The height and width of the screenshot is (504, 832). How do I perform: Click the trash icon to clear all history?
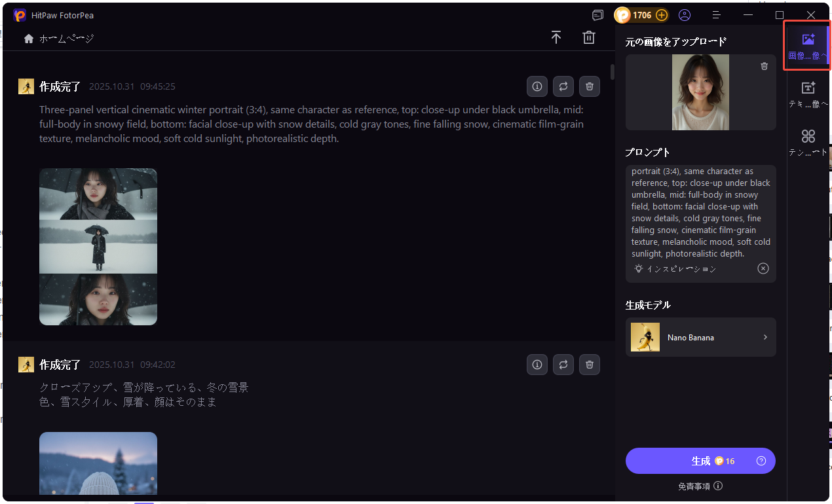click(x=589, y=38)
